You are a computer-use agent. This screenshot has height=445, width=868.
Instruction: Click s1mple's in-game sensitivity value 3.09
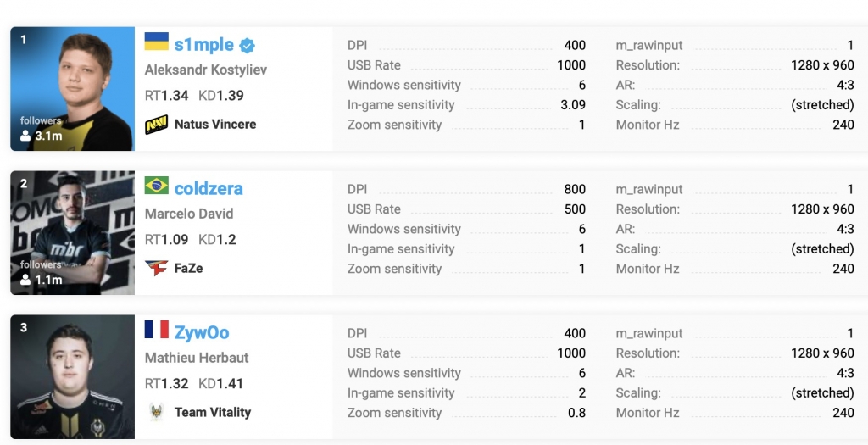[573, 105]
